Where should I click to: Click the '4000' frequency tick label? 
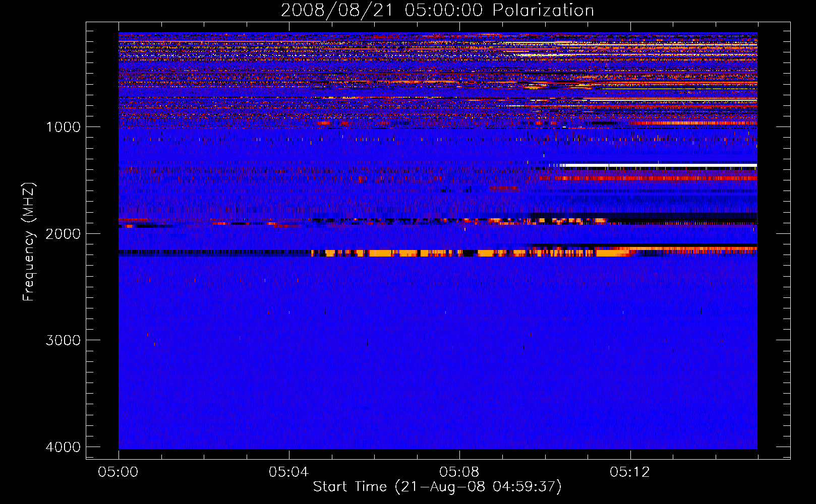(x=63, y=447)
